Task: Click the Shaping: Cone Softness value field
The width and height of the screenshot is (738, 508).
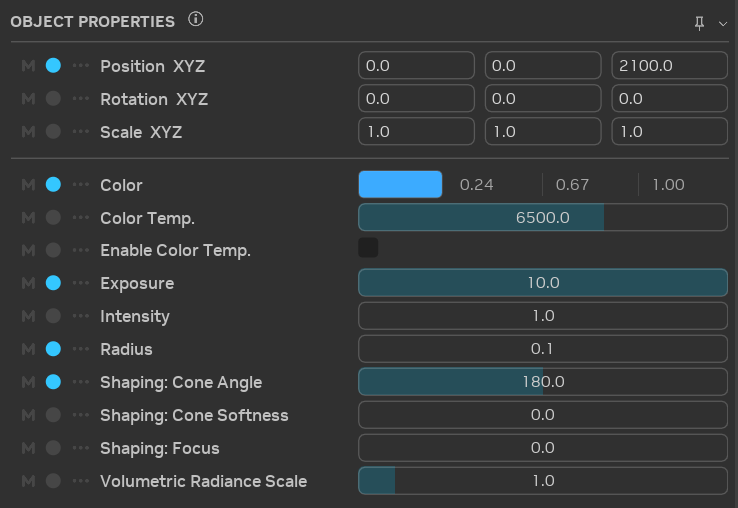Action: pyautogui.click(x=542, y=415)
